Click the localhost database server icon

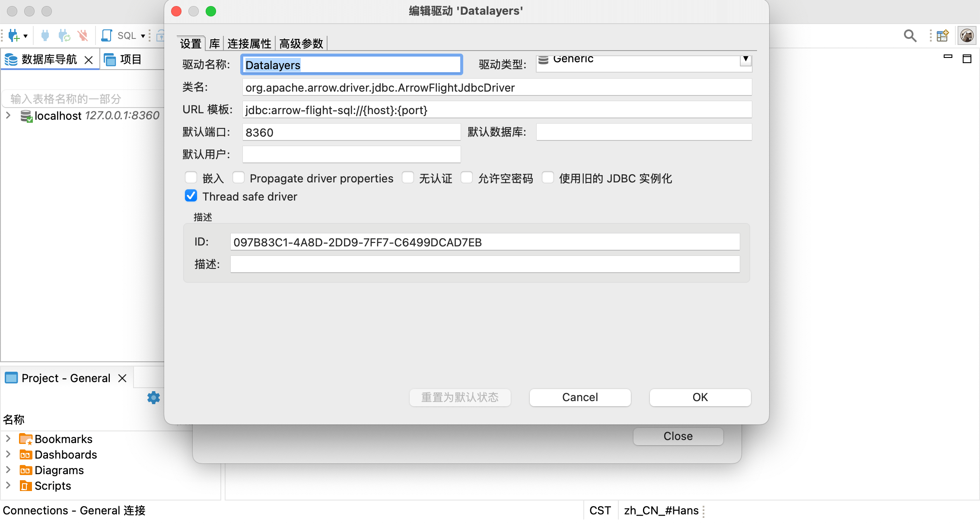pyautogui.click(x=26, y=116)
